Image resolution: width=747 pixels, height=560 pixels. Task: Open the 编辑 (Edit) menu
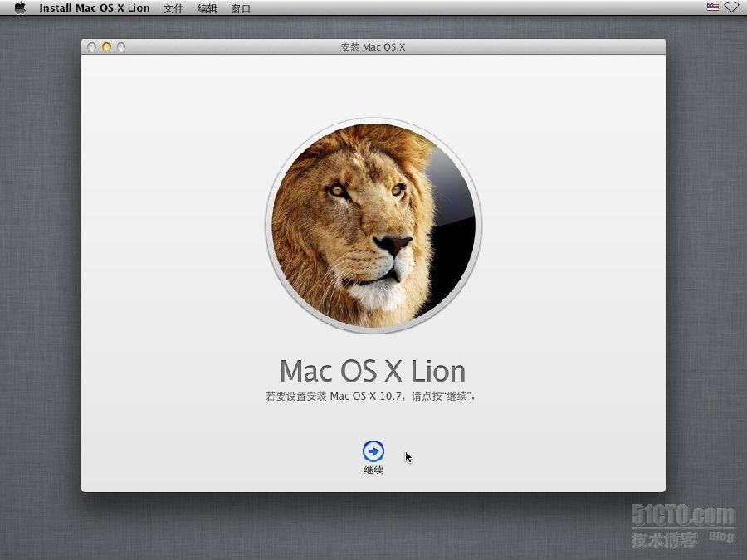[207, 8]
